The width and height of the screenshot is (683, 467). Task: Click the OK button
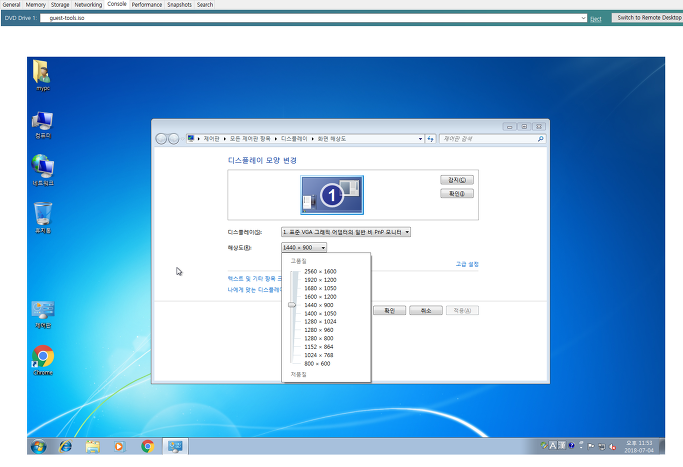[389, 310]
